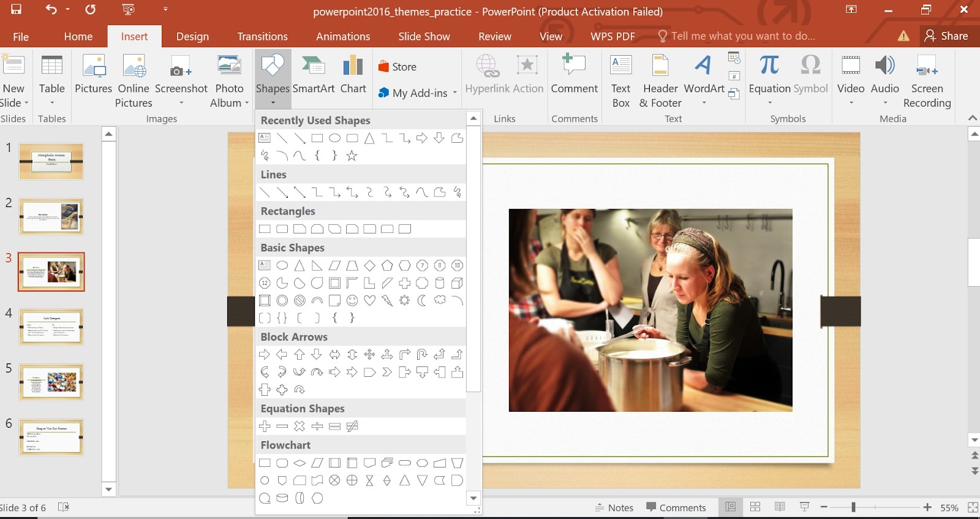Choose the Heart shape in Basic Shapes
The height and width of the screenshot is (519, 980).
pos(369,300)
